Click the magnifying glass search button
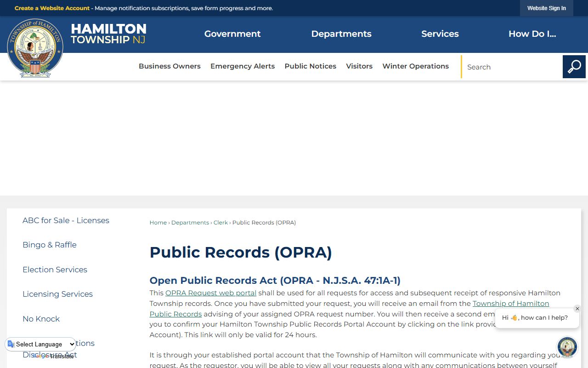This screenshot has height=368, width=588. (574, 67)
